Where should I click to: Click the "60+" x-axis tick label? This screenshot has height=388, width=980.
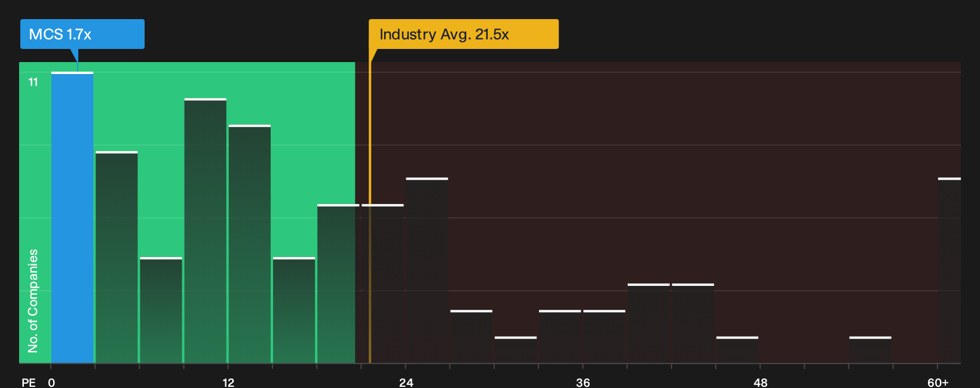938,383
